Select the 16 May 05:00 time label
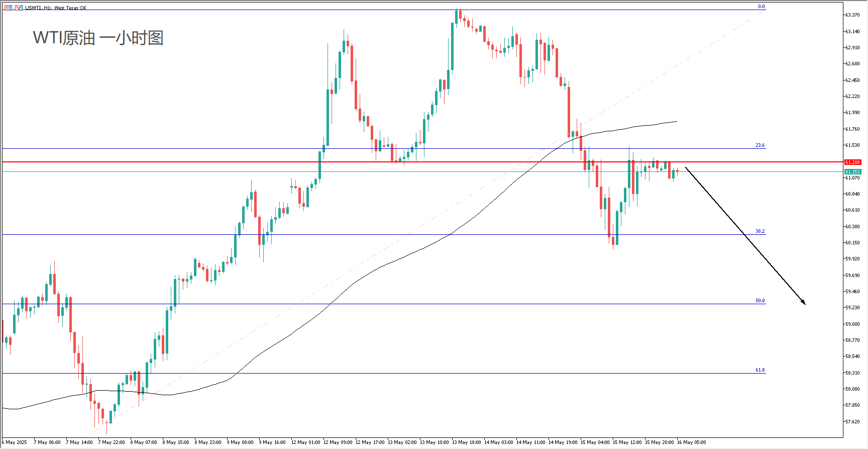 691,442
